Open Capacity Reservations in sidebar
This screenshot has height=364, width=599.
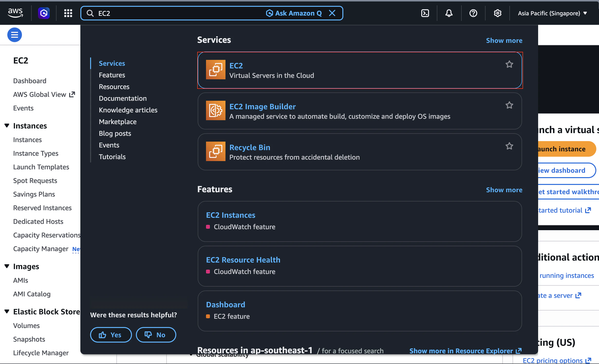click(47, 235)
